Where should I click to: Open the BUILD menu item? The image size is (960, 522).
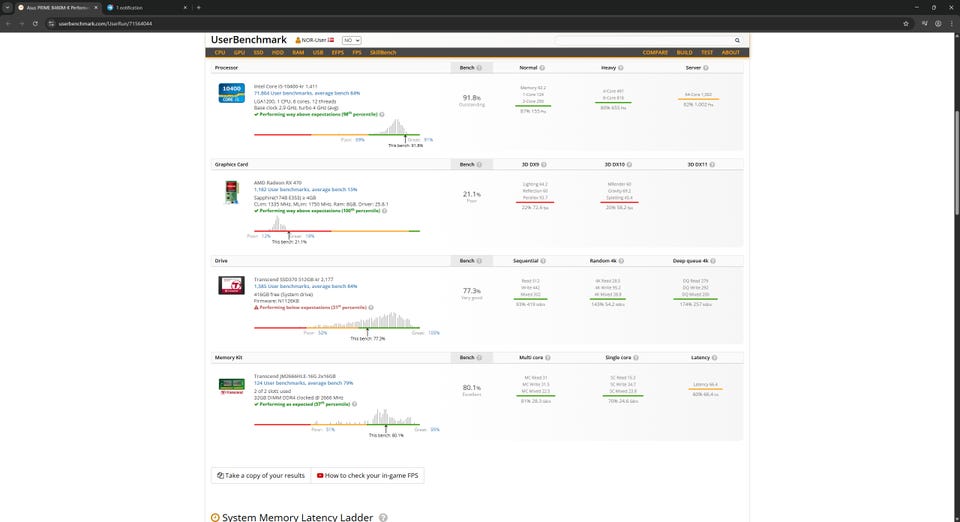684,53
